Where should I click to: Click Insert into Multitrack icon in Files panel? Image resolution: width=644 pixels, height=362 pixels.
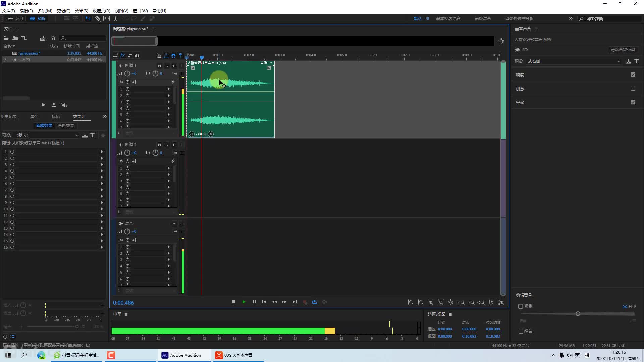(43, 38)
